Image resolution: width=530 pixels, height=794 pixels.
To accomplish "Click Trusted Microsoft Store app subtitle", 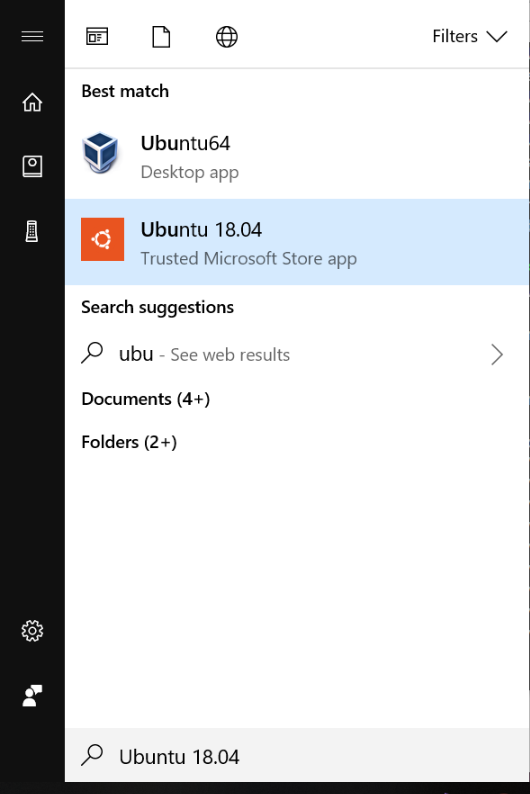I will [249, 259].
